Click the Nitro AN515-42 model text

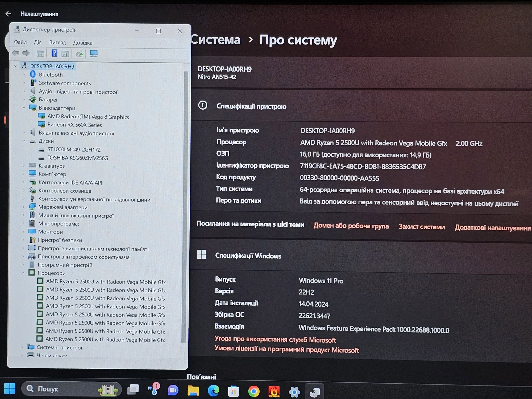click(217, 77)
